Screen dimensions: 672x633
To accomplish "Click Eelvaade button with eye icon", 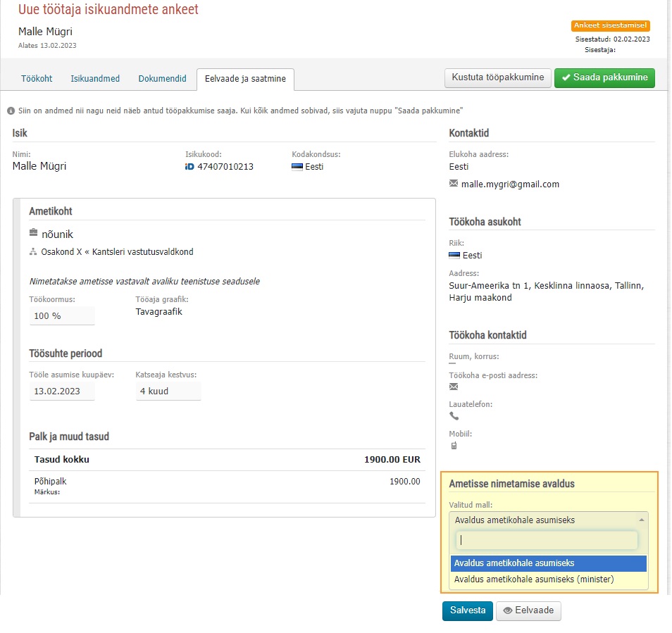I will click(x=528, y=610).
